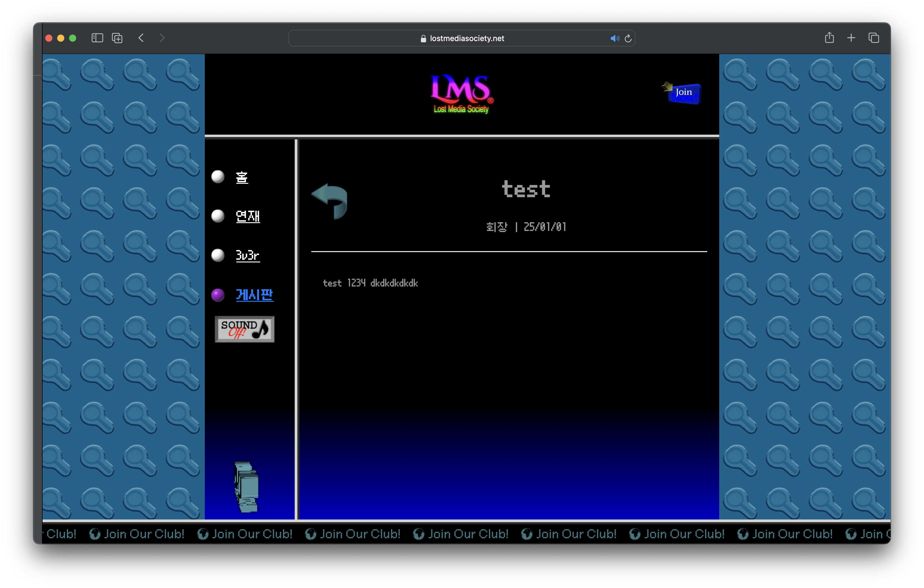The image size is (924, 588).
Task: Open the 연재 menu link
Action: click(247, 216)
